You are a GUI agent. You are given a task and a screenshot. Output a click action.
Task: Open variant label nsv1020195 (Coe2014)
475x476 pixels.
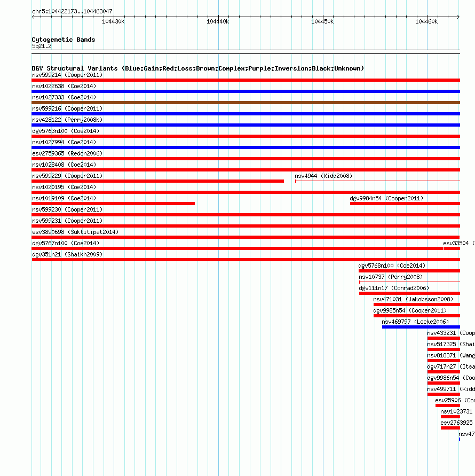tap(64, 188)
